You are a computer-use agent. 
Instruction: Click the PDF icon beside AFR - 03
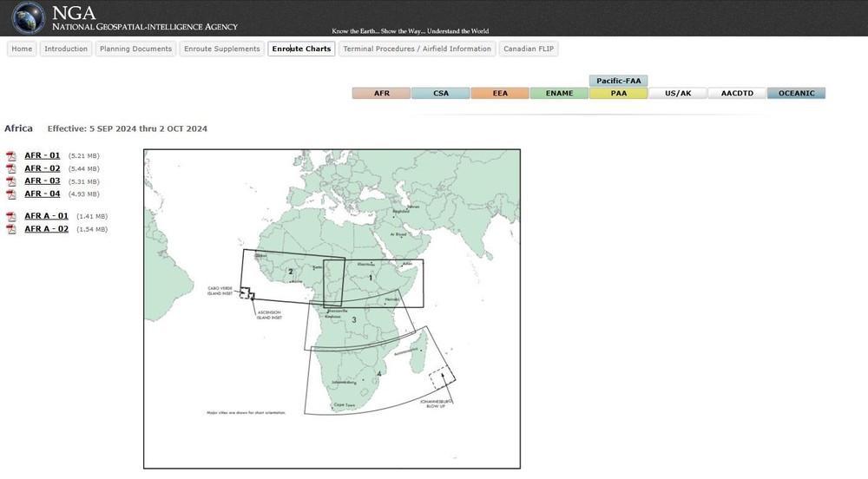[x=11, y=181]
